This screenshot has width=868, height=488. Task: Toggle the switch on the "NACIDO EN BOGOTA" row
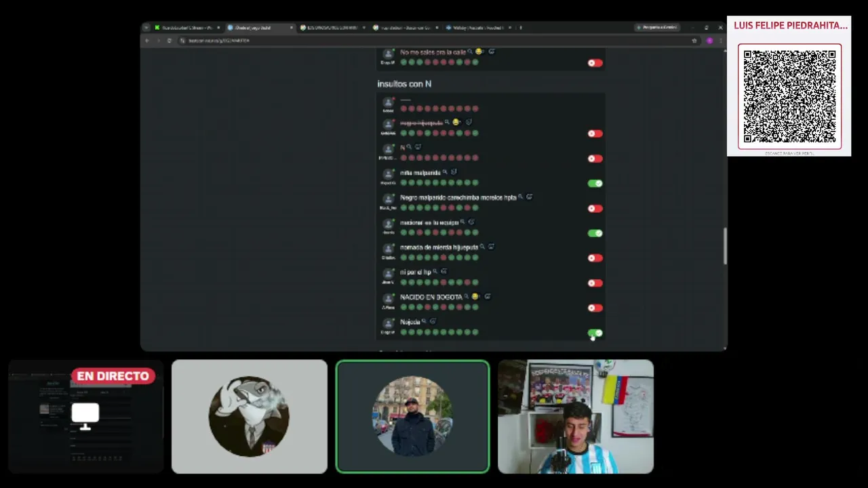tap(595, 308)
